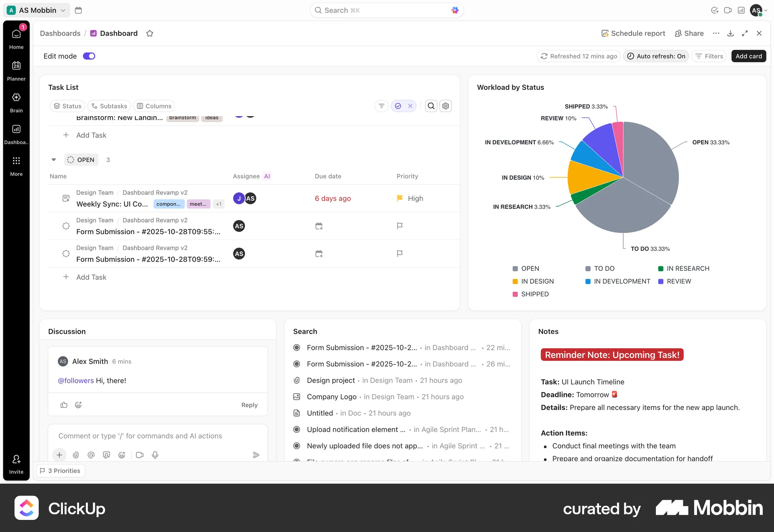Screen dimensions: 774x532
Task: Navigate to Dashboards breadcrumb
Action: [60, 33]
